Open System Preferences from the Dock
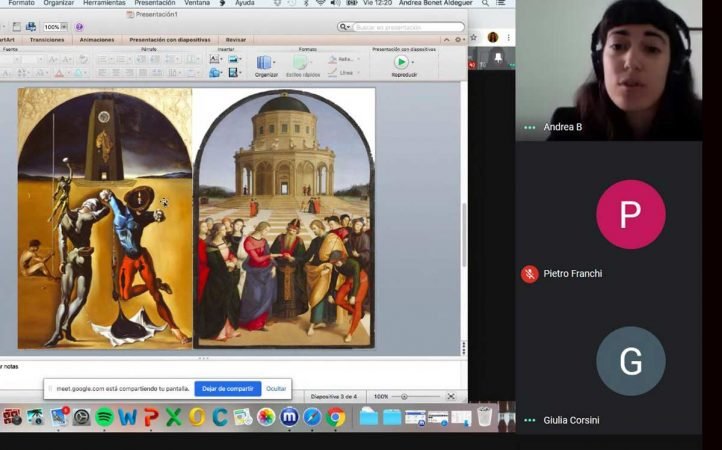The image size is (722, 450). (82, 417)
